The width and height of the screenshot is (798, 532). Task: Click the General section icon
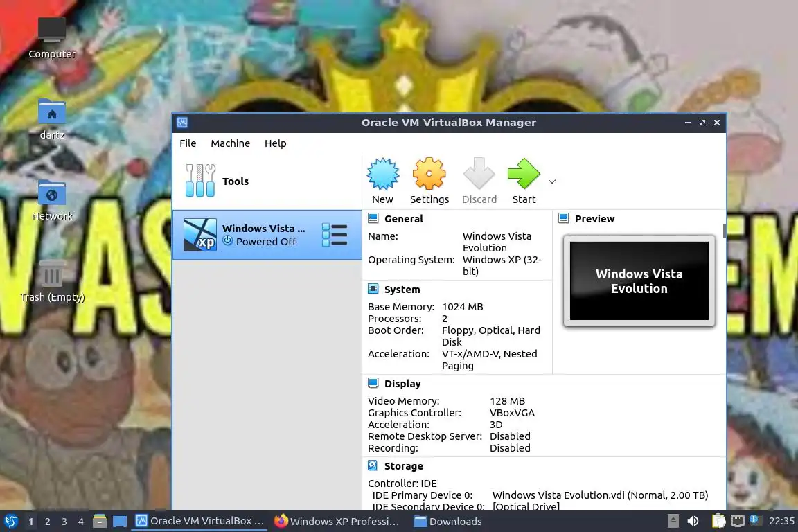[373, 218]
